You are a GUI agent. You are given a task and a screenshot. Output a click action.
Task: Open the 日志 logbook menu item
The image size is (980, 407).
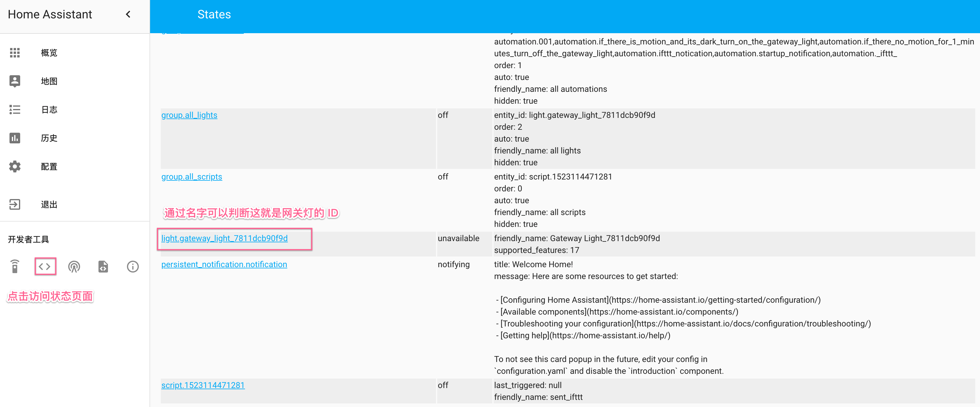(49, 109)
